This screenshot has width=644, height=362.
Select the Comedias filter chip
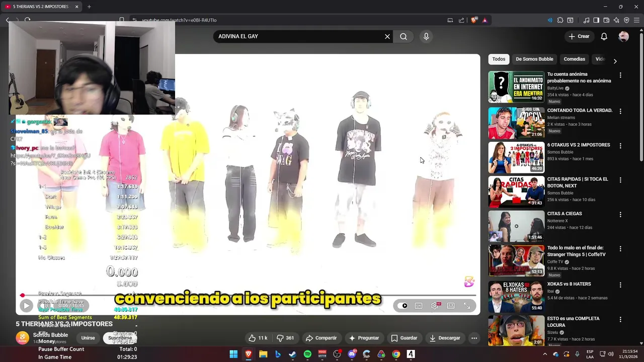[x=574, y=59]
